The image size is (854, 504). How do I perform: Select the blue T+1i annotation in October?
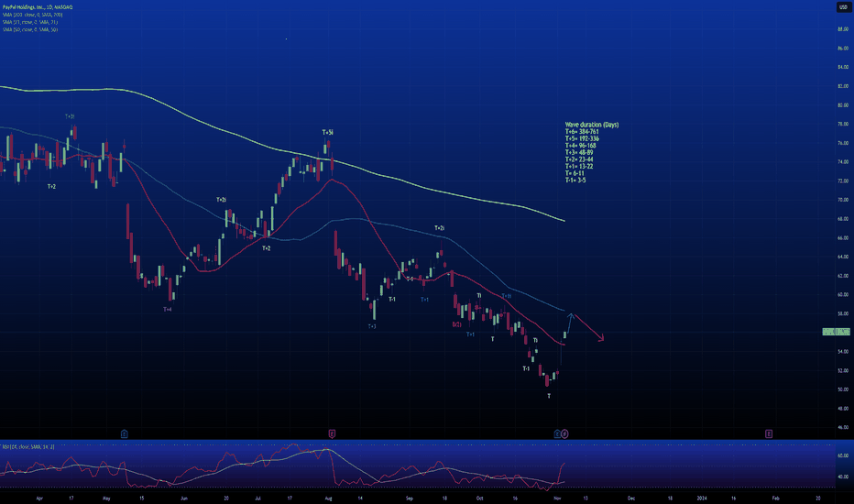(506, 296)
